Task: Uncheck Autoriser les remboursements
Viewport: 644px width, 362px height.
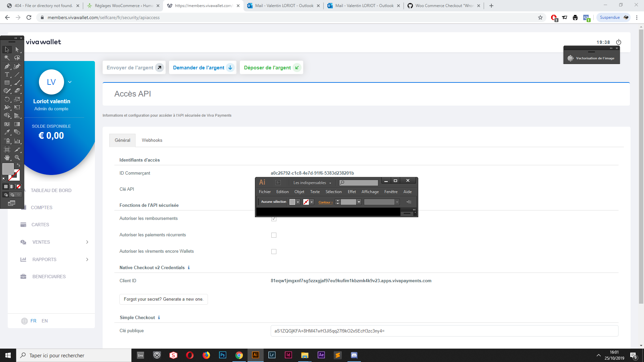Action: click(274, 219)
